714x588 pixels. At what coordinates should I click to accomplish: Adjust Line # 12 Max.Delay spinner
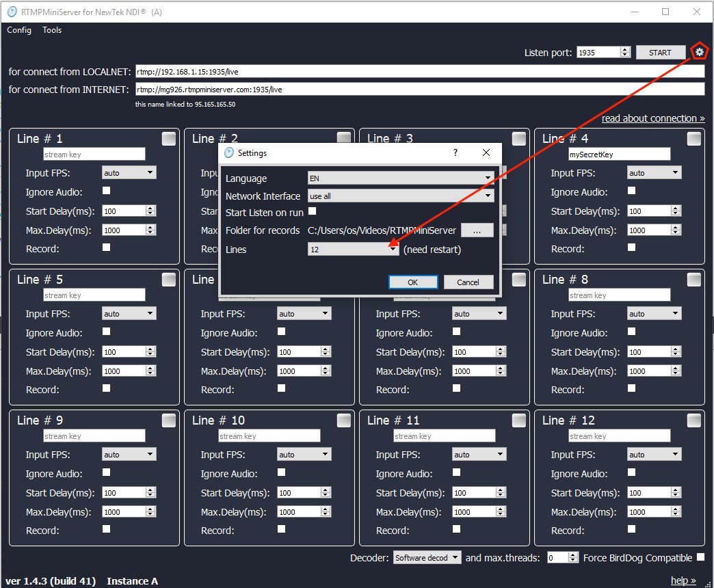676,511
